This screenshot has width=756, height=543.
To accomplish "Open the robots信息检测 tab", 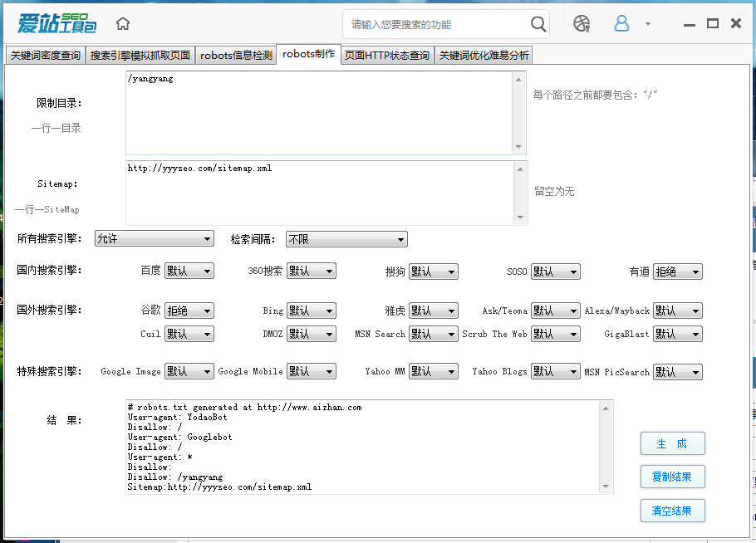I will click(x=236, y=56).
